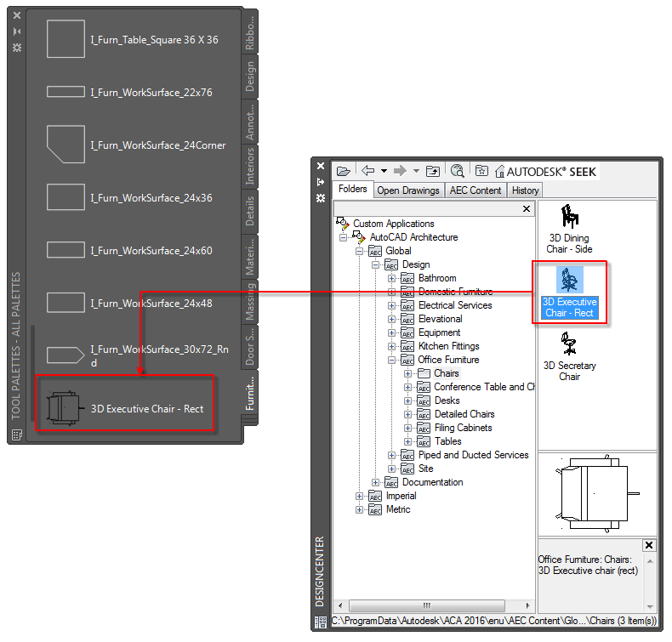The image size is (672, 642).
Task: Click the DesignCenter auto-hide icon
Action: 320,182
